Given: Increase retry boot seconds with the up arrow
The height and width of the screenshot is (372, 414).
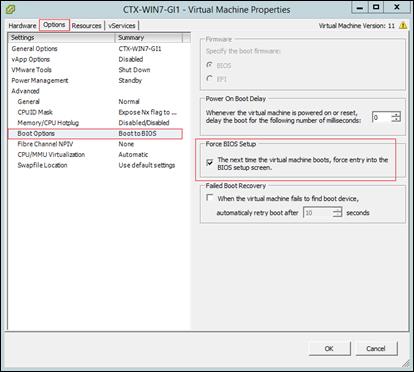Looking at the screenshot, I should (337, 210).
